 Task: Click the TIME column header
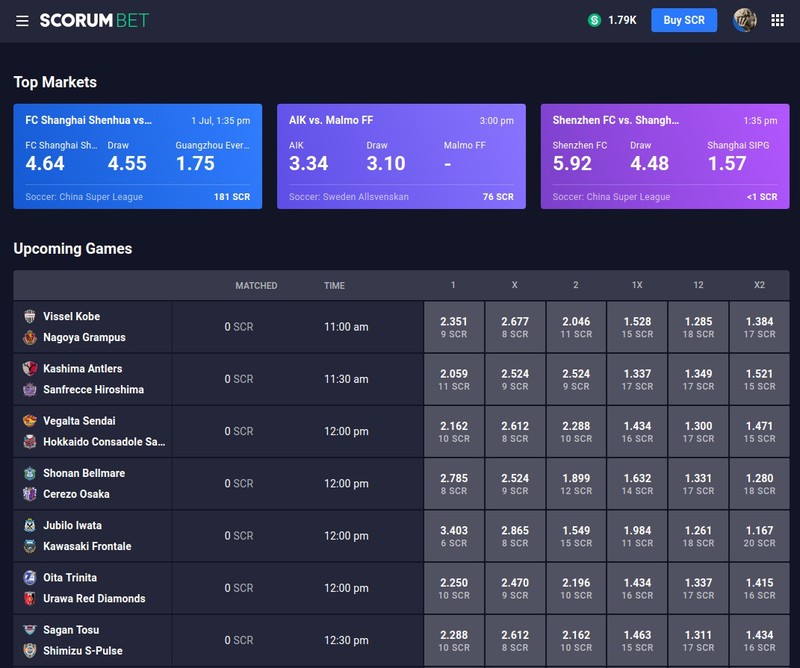(334, 286)
